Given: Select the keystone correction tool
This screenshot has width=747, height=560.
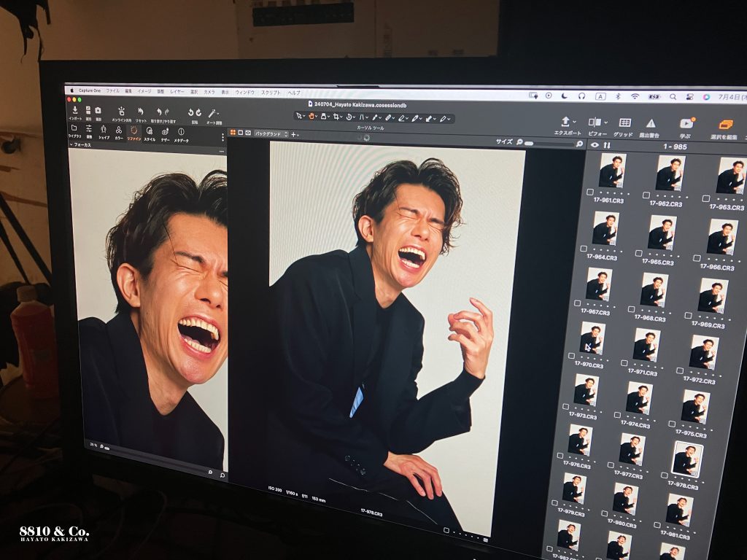Looking at the screenshot, I should coord(362,117).
